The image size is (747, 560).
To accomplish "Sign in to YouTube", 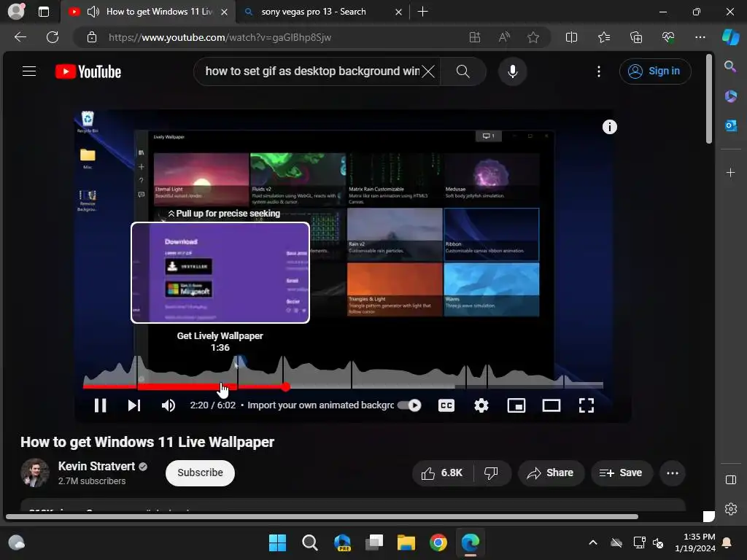I will tap(654, 71).
